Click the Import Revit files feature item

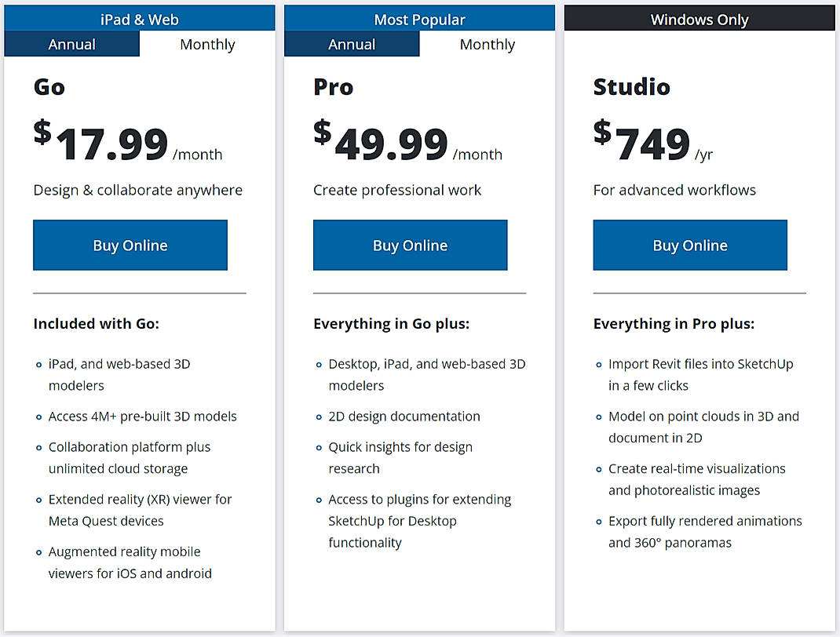pos(700,374)
